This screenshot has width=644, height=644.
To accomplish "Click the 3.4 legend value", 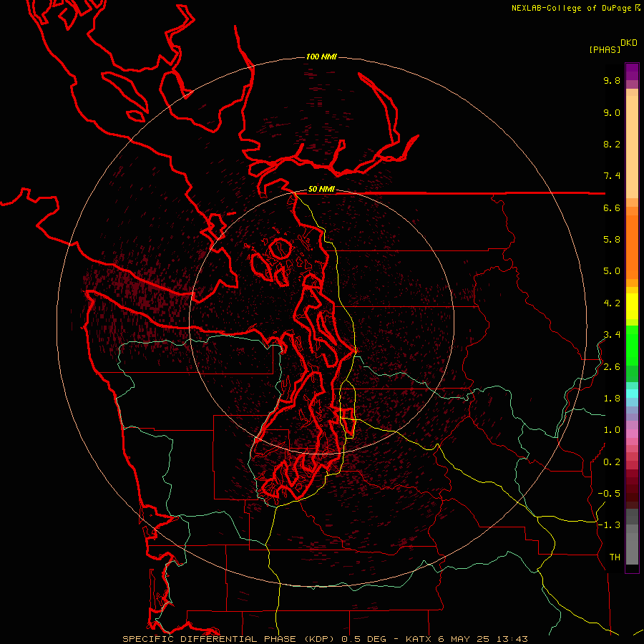I will [612, 335].
